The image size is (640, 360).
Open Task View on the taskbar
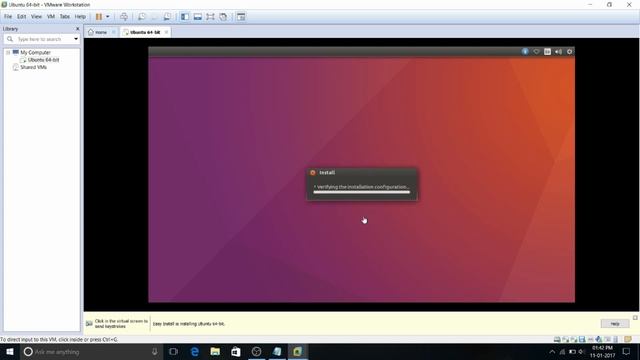tap(173, 352)
